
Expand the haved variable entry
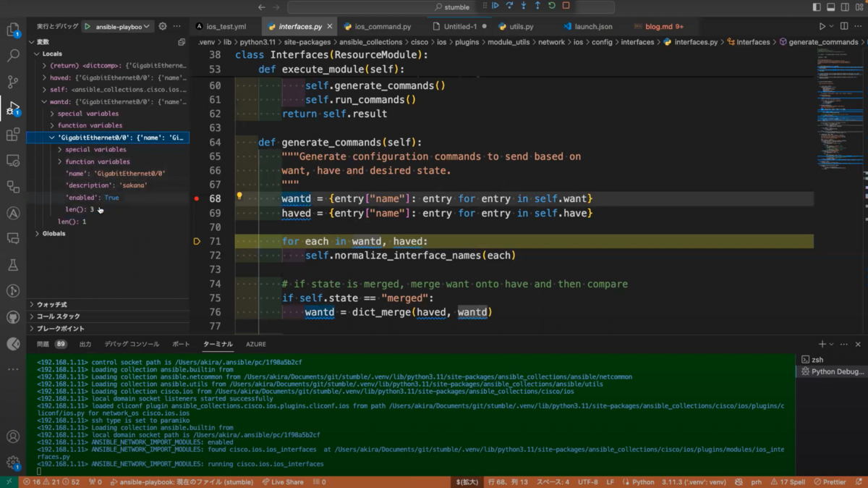click(x=44, y=77)
